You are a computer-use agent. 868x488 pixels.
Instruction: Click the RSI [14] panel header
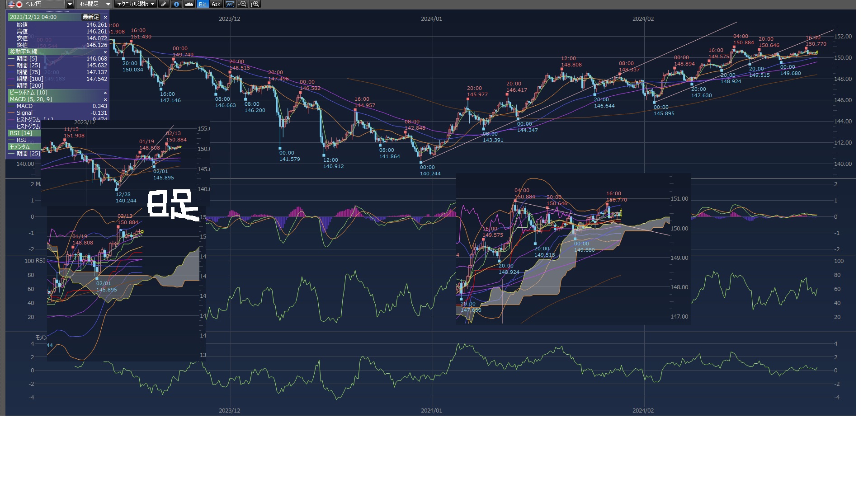[21, 133]
